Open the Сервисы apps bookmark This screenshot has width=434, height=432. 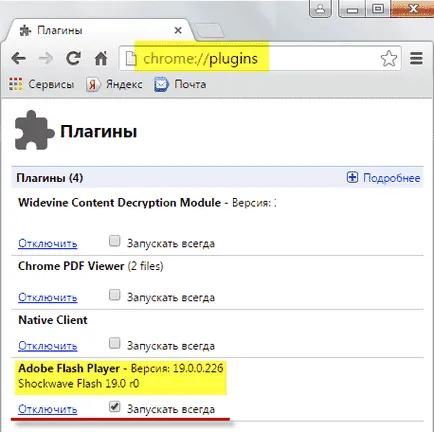(41, 84)
